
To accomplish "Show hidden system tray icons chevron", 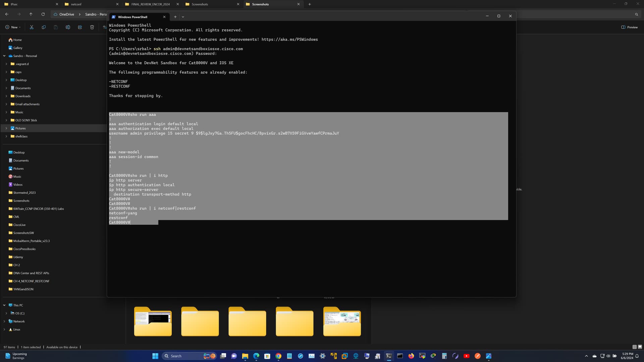I will coord(586,356).
